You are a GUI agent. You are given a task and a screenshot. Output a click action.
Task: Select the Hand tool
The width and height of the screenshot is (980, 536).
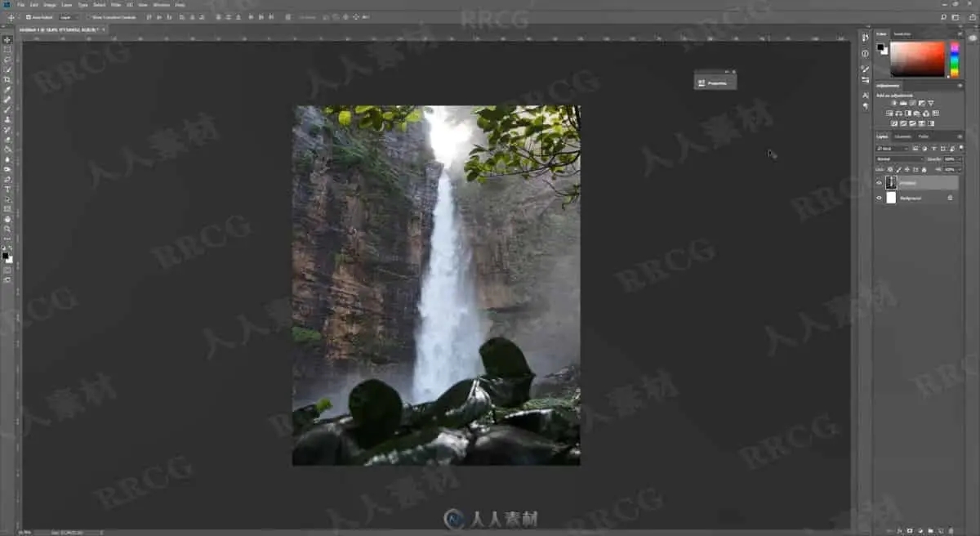[7, 218]
